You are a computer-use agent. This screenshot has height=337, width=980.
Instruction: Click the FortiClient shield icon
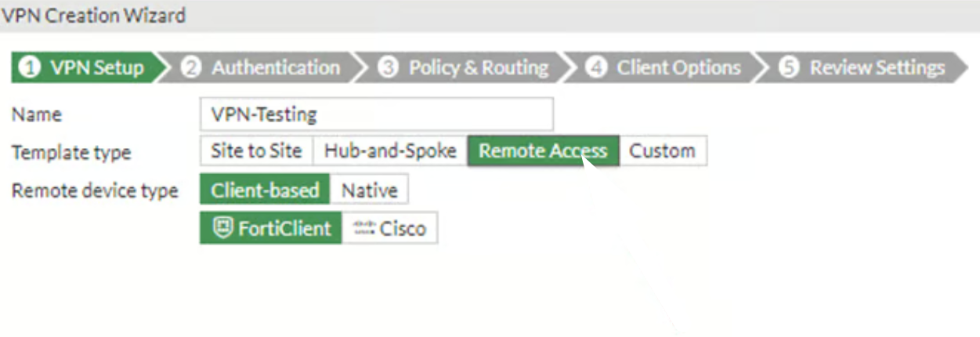click(x=222, y=229)
